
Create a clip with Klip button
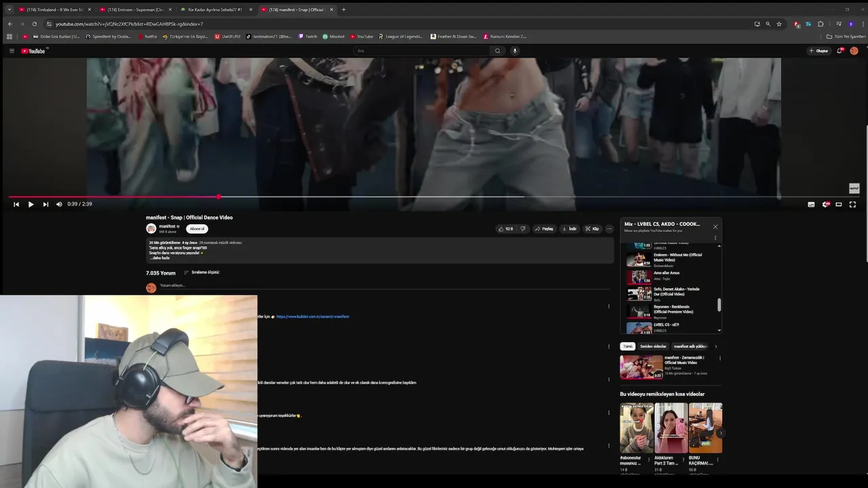point(592,229)
